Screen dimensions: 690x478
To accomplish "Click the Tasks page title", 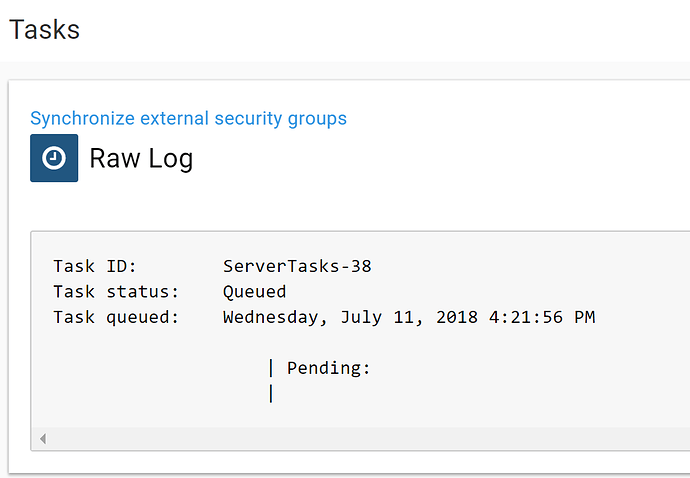I will coord(44,30).
